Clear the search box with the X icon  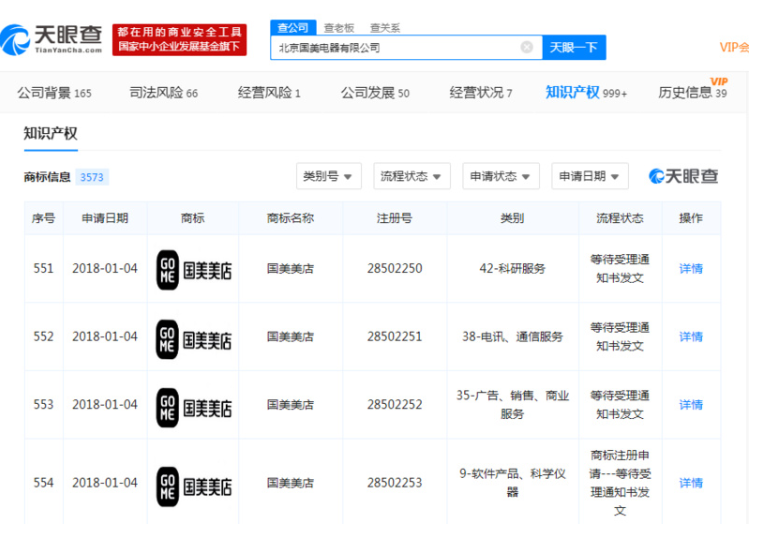(x=527, y=47)
